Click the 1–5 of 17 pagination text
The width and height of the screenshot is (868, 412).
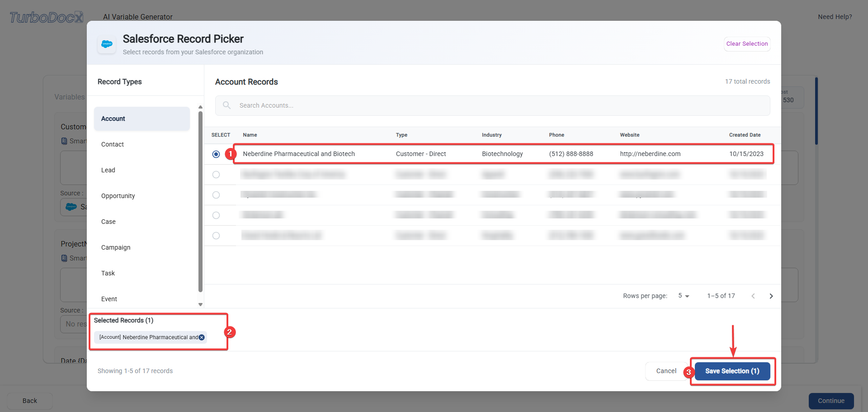click(721, 296)
